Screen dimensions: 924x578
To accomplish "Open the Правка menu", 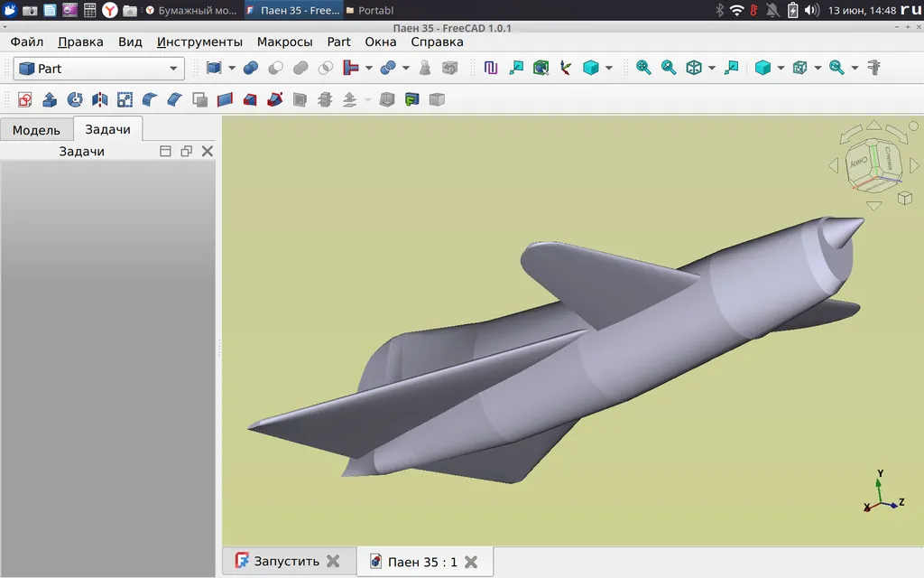I will (x=80, y=42).
